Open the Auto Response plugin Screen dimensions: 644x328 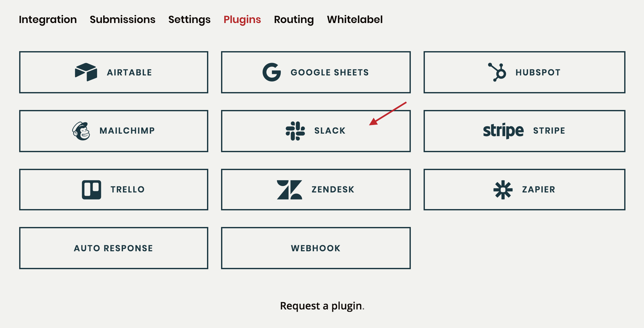tap(114, 248)
